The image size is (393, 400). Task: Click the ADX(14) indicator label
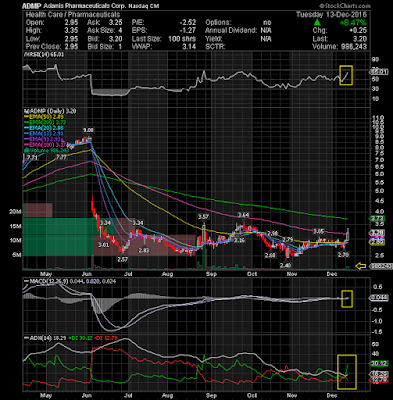(38, 338)
